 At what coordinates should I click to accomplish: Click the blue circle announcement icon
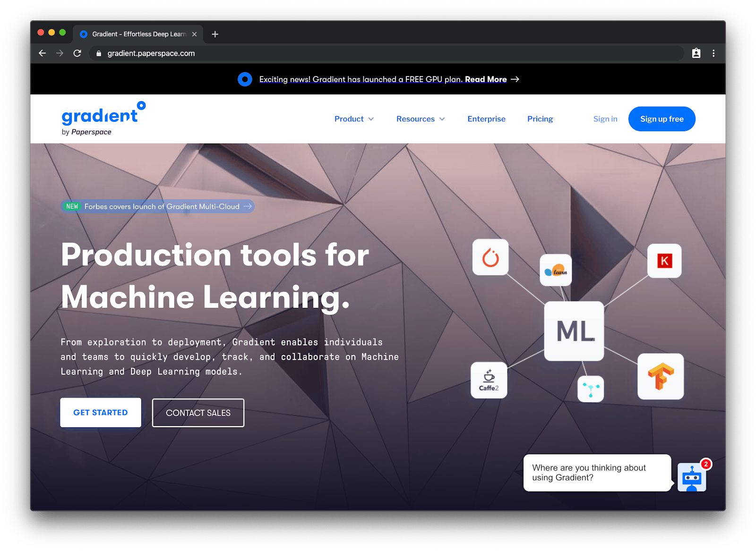click(x=245, y=79)
